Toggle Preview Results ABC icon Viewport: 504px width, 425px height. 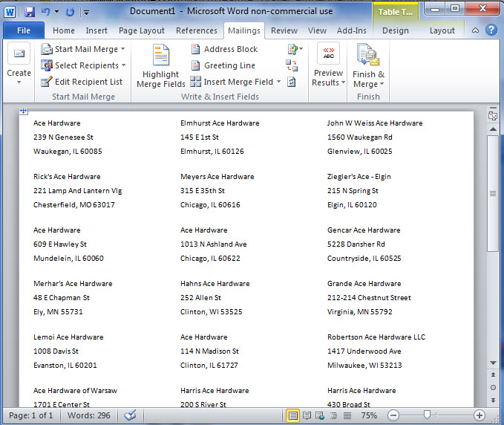coord(329,53)
